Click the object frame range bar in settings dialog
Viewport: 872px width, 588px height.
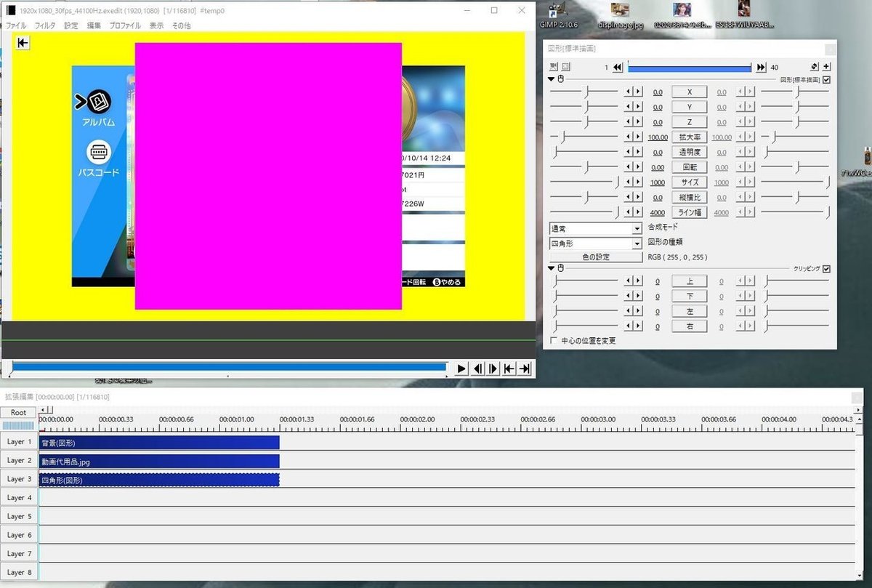tap(689, 68)
